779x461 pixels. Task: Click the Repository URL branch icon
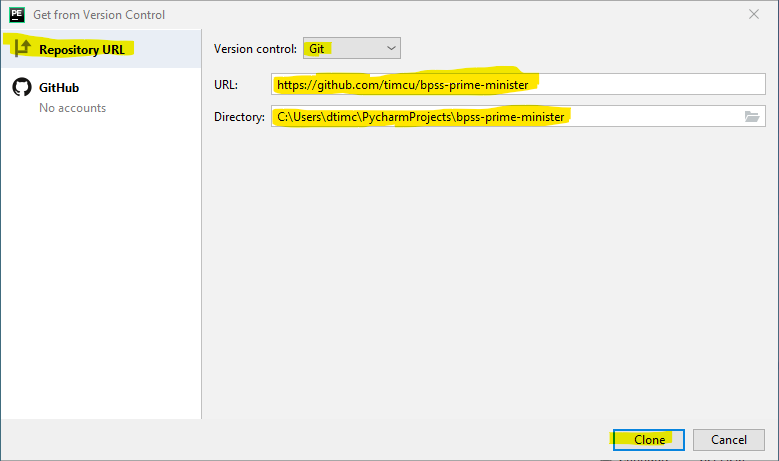(22, 49)
